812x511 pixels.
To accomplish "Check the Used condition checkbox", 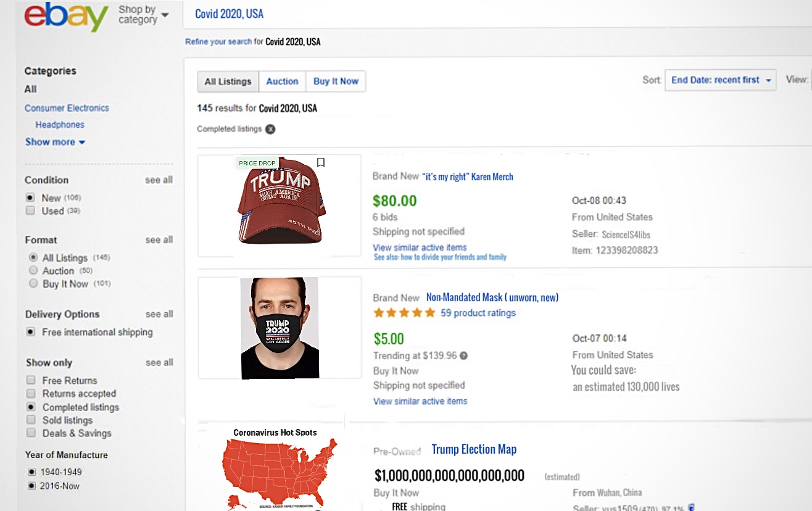I will pos(30,211).
